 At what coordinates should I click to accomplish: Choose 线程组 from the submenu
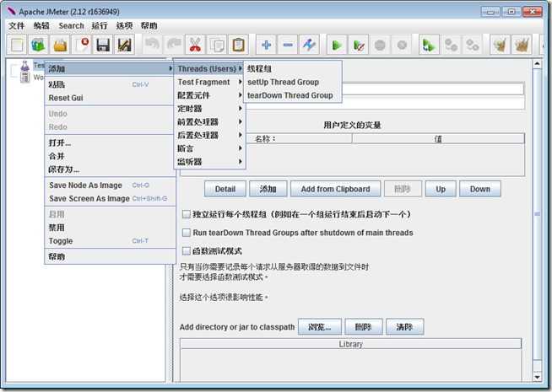[x=293, y=68]
